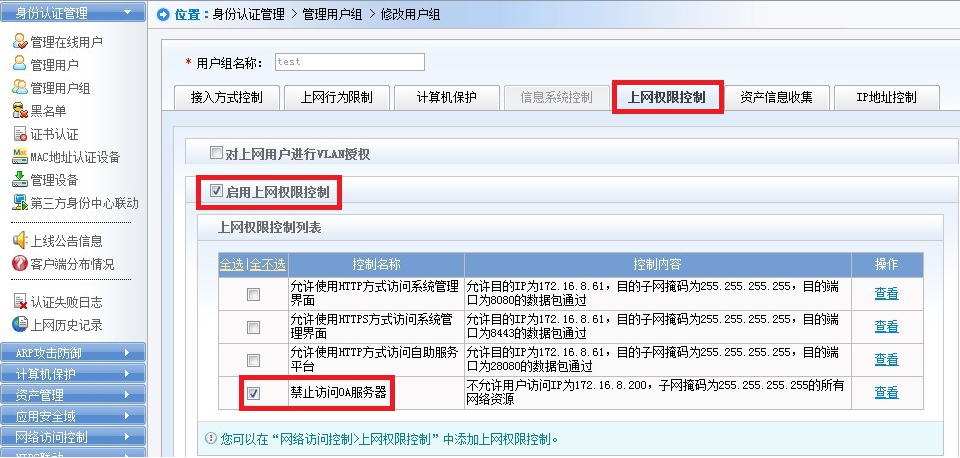
Task: Collapse the 身份认证管理 menu section
Action: (73, 12)
